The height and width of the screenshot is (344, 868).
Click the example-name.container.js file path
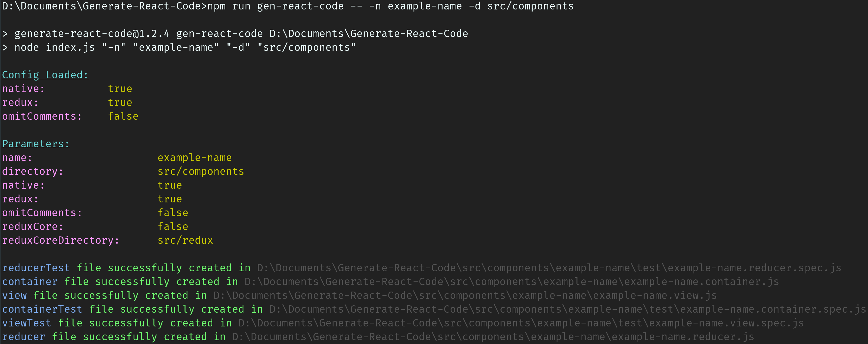(x=512, y=282)
